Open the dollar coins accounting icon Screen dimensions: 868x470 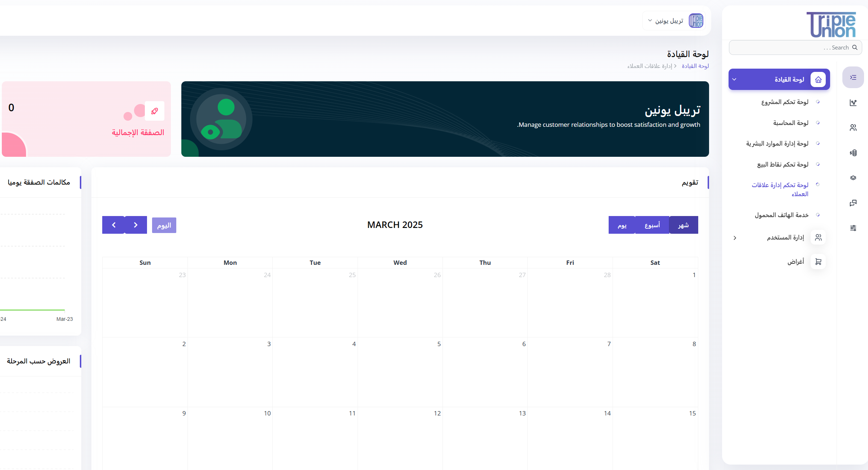tap(853, 153)
